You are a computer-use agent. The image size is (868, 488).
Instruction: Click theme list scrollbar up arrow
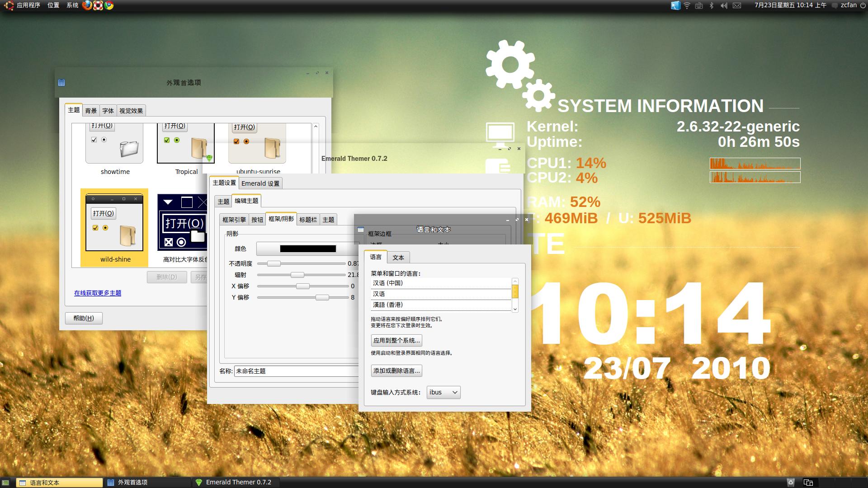tap(316, 127)
